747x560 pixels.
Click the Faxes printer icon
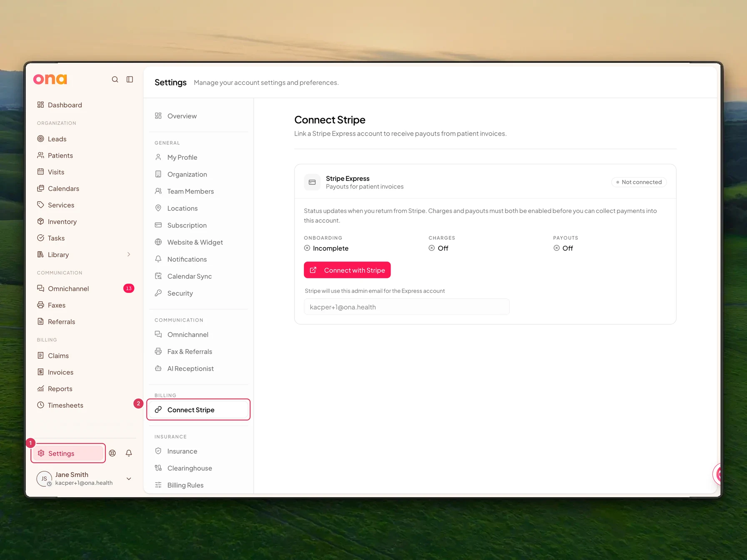pyautogui.click(x=40, y=305)
